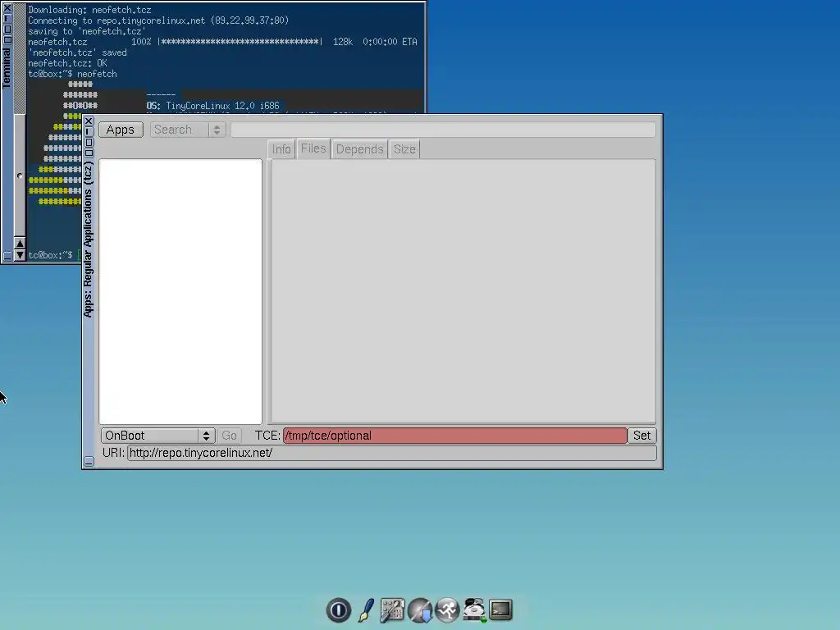Click the tc@box prompt line in Terminal
This screenshot has width=840, height=630.
[x=50, y=255]
